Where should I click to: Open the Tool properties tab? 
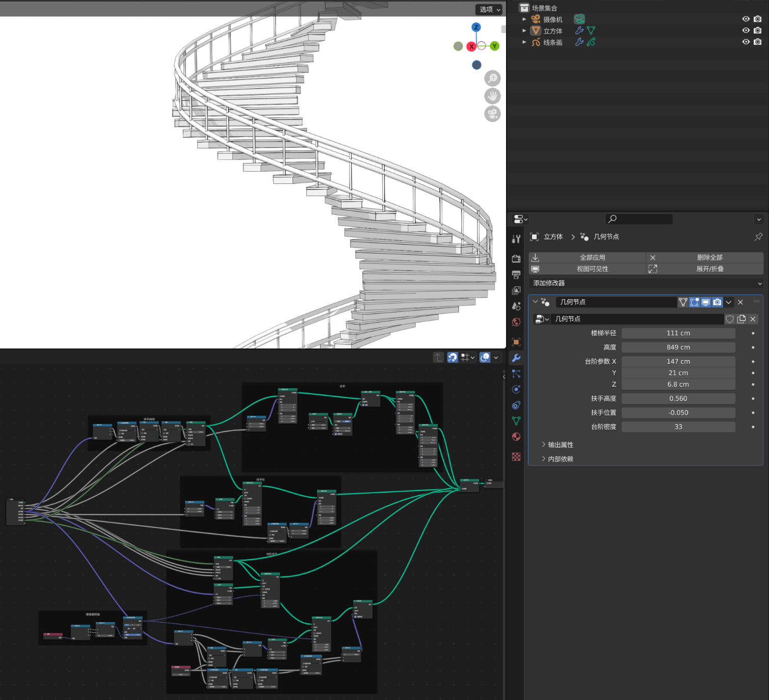coord(516,238)
